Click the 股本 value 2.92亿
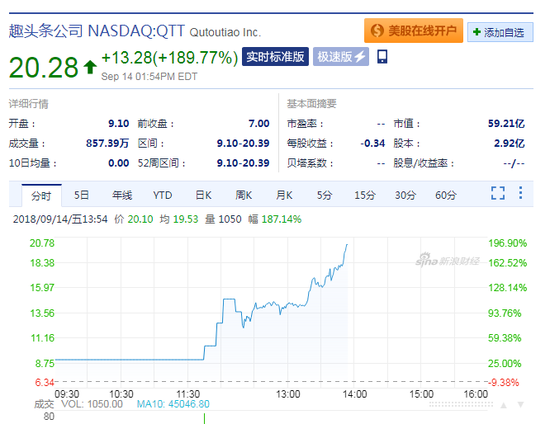Screen dimensions: 550x424 (509, 143)
